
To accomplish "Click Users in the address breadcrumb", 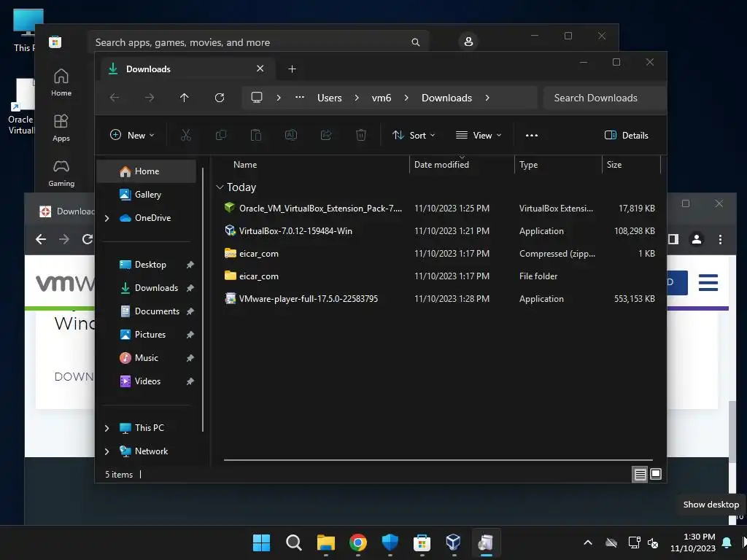I will click(x=330, y=98).
